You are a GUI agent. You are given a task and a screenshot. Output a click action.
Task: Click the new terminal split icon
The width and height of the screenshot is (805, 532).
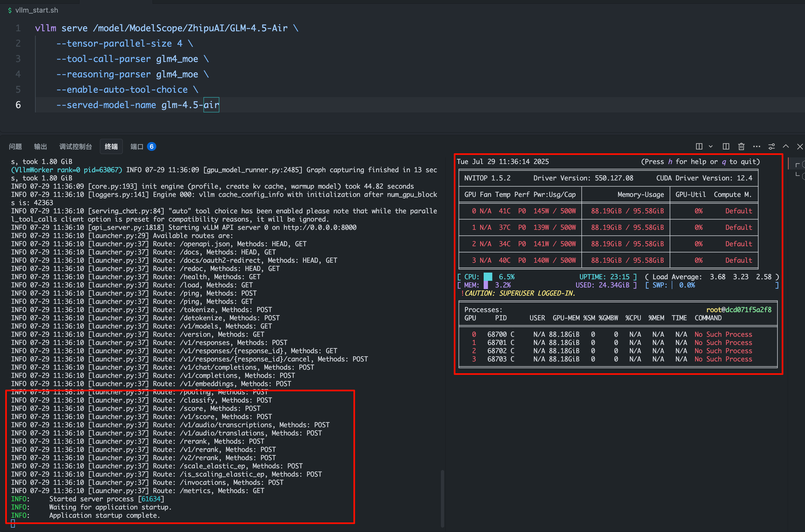coord(699,146)
